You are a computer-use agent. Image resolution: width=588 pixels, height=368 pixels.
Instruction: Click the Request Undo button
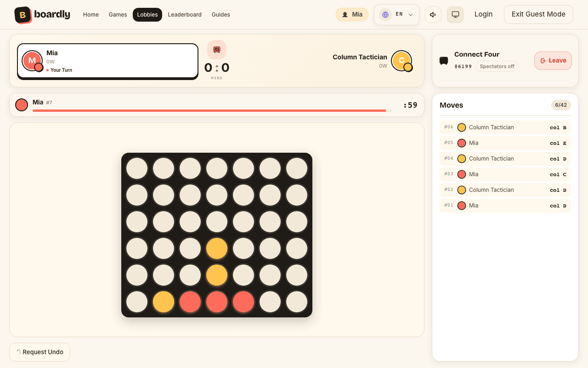(x=40, y=352)
